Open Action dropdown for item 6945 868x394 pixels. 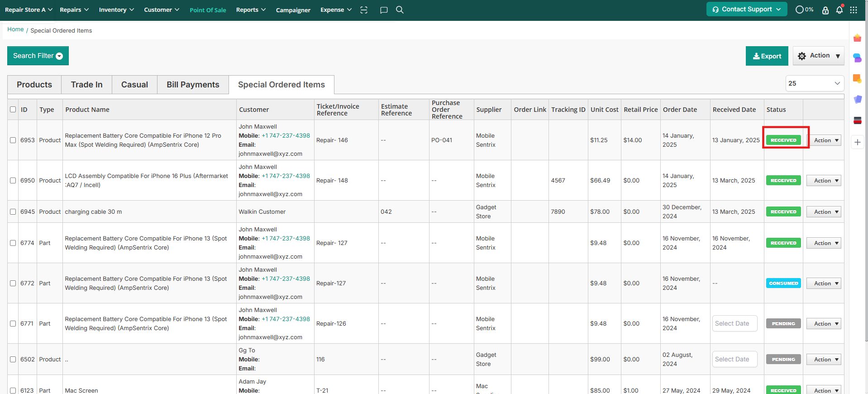824,212
